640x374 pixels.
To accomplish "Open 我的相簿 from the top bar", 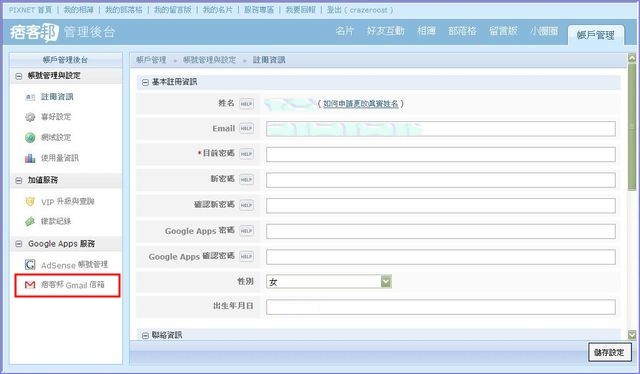I will coord(78,10).
